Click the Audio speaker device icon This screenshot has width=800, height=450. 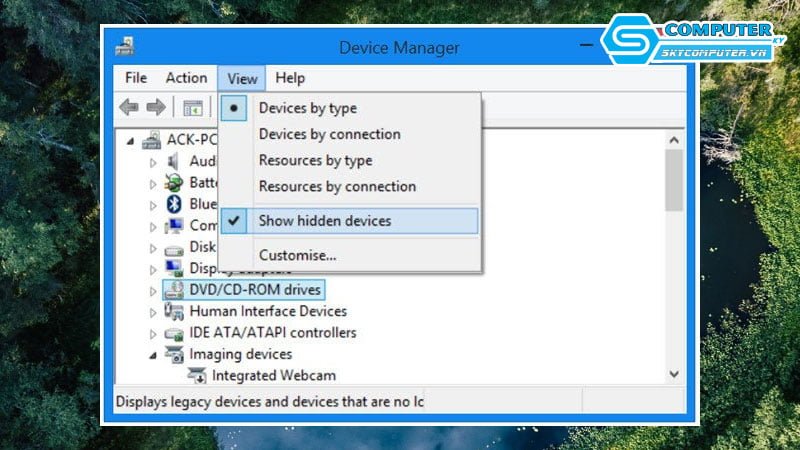(x=173, y=161)
